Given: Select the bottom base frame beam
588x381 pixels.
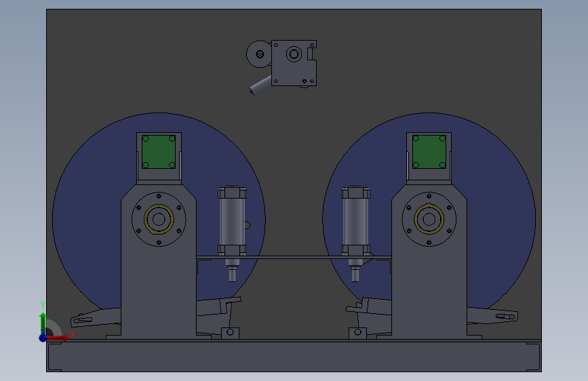Looking at the screenshot, I should (294, 356).
